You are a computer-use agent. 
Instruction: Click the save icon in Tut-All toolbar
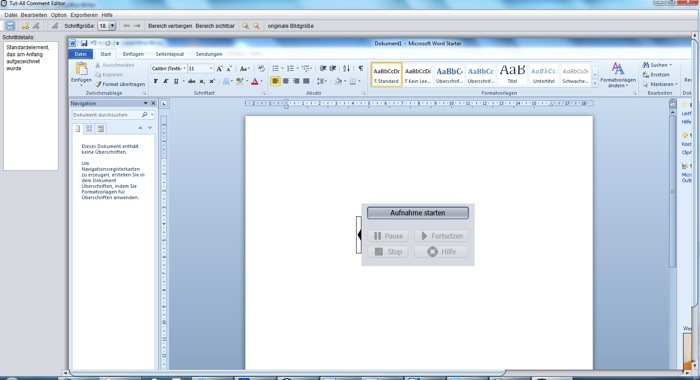coord(10,26)
